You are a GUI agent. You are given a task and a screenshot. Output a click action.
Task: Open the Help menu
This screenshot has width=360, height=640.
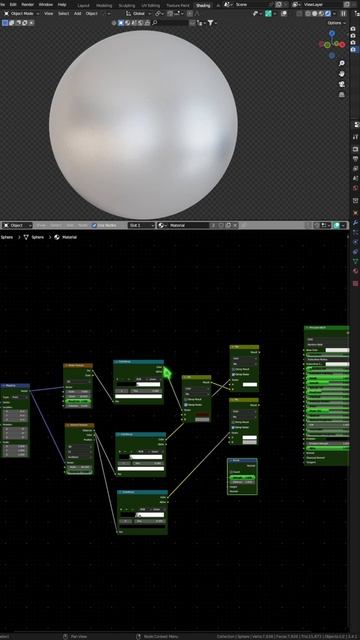click(x=62, y=4)
